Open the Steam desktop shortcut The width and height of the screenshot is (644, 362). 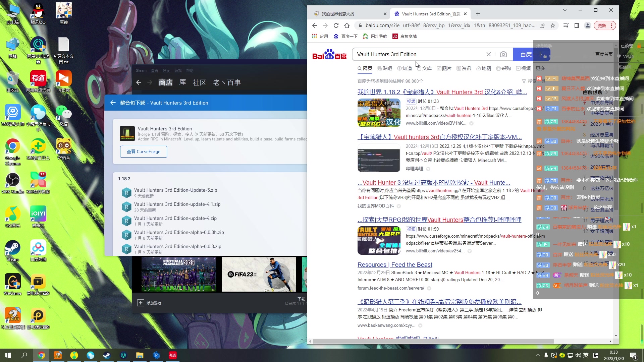[13, 251]
